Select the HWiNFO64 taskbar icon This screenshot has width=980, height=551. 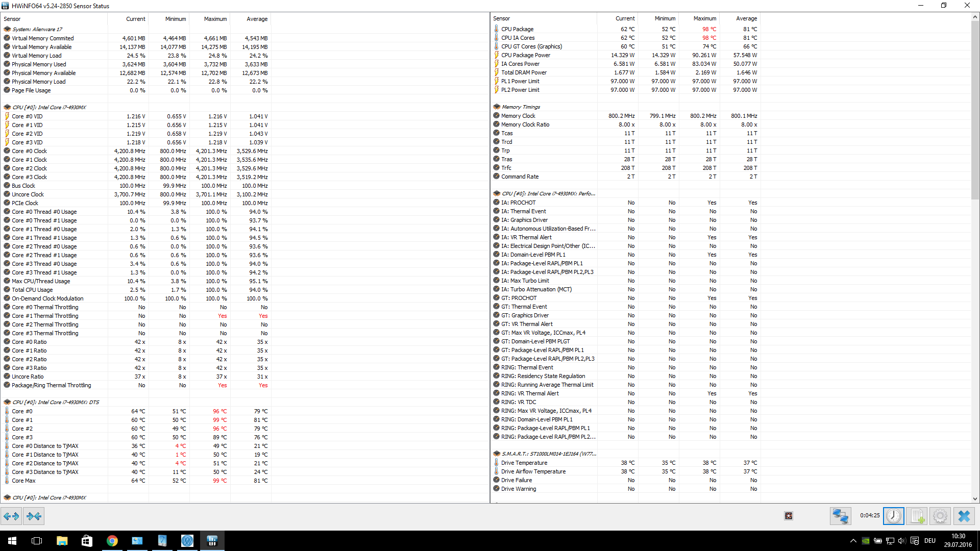pos(212,541)
